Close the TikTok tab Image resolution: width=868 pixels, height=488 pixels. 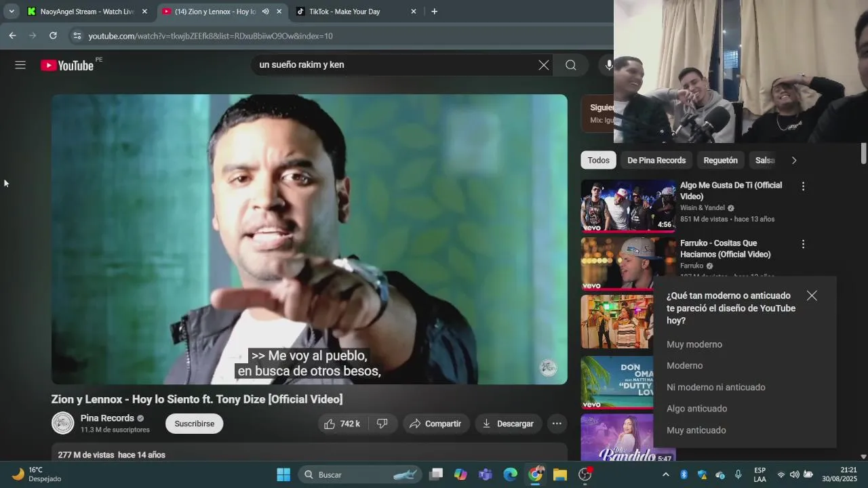click(414, 12)
